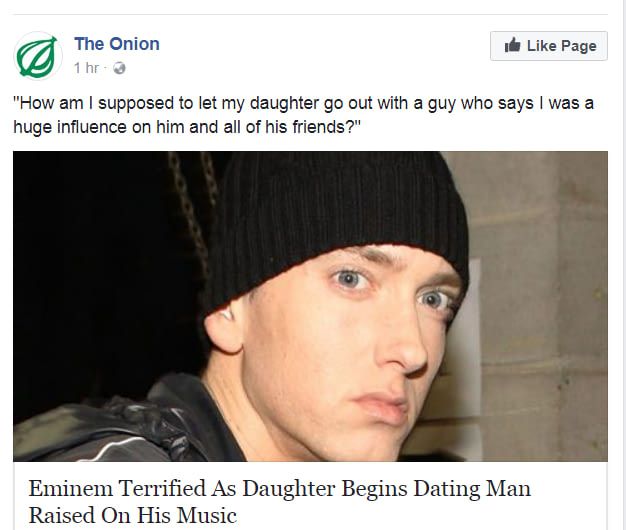
Task: Open The Onion page name link
Action: tap(117, 44)
